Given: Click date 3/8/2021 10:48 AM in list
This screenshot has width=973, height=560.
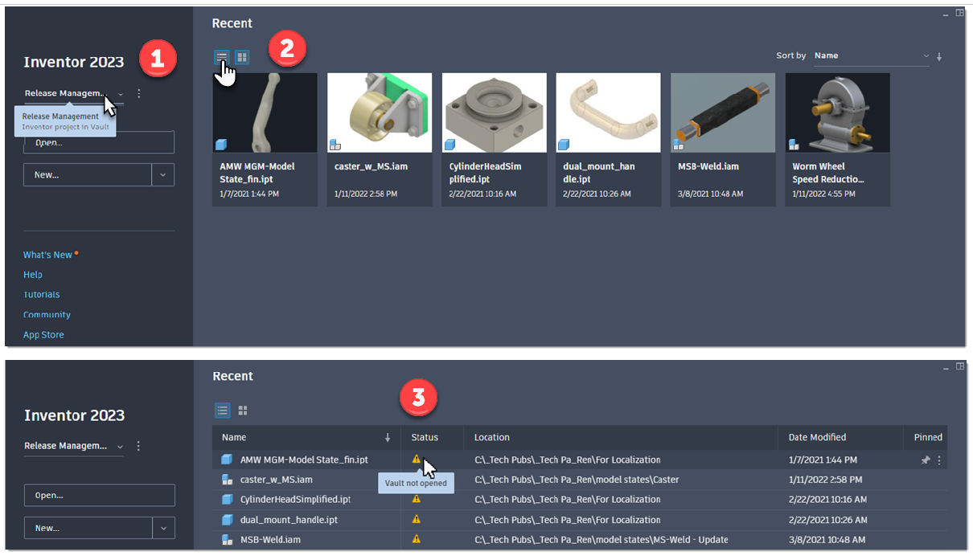Looking at the screenshot, I should click(x=827, y=540).
